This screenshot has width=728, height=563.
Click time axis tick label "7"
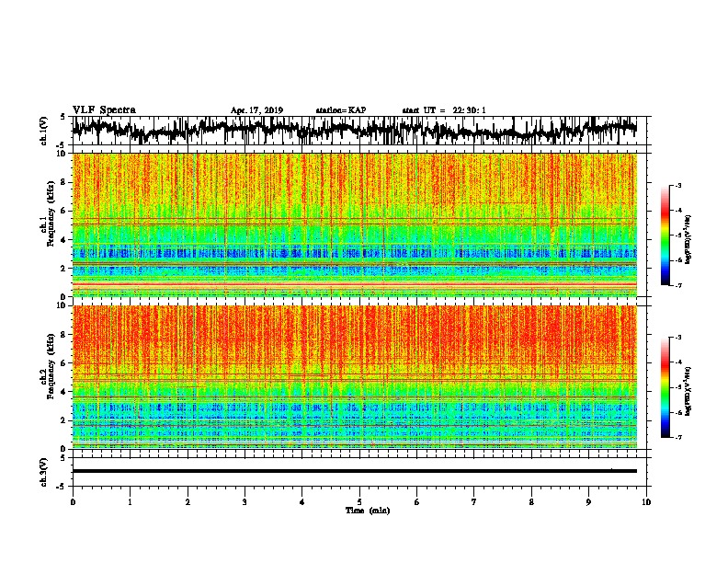pos(474,502)
